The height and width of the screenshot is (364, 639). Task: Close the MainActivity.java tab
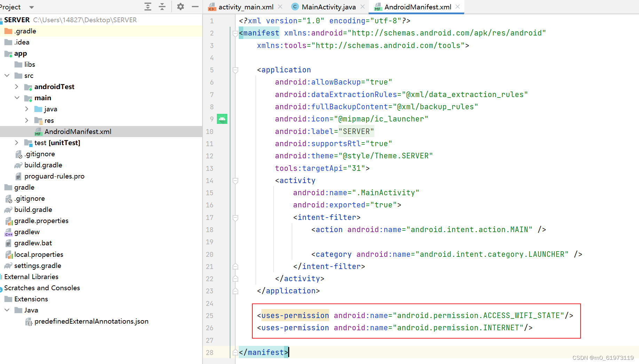363,7
